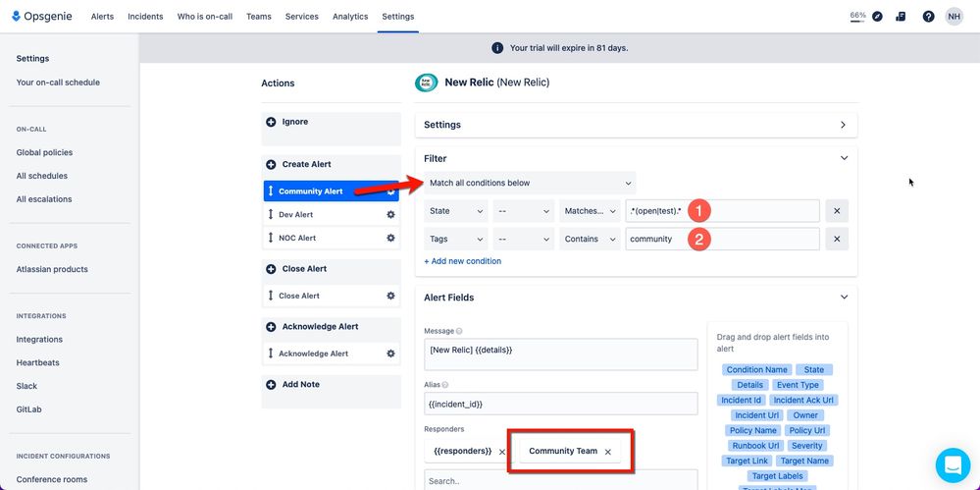Click the reorder handle on NOC Alert
Image resolution: width=980 pixels, height=490 pixels.
271,238
